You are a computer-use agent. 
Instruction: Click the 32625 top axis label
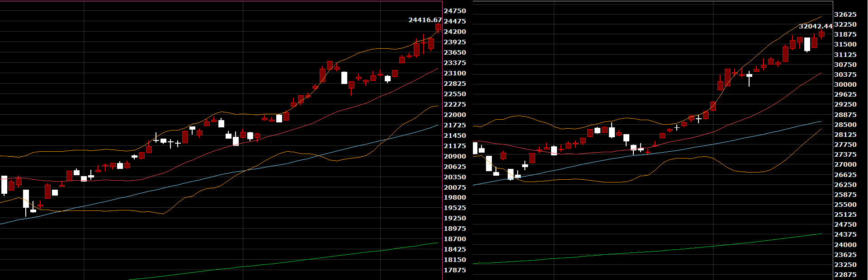click(845, 14)
